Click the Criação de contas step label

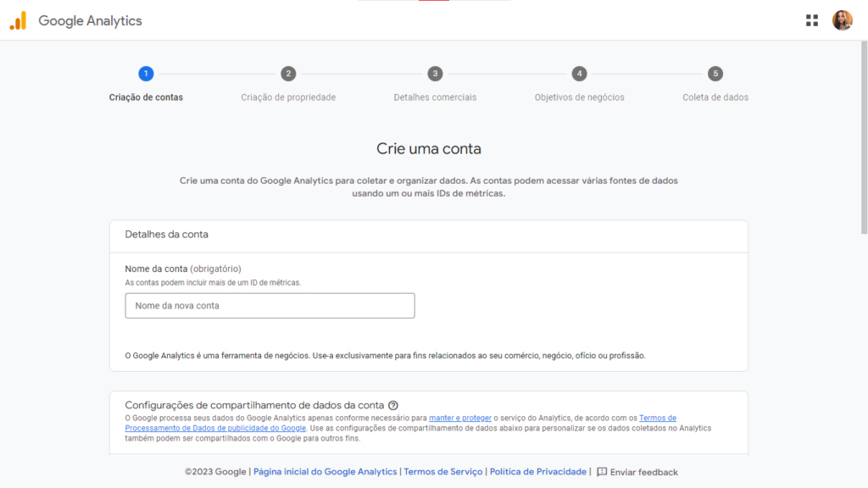point(146,97)
